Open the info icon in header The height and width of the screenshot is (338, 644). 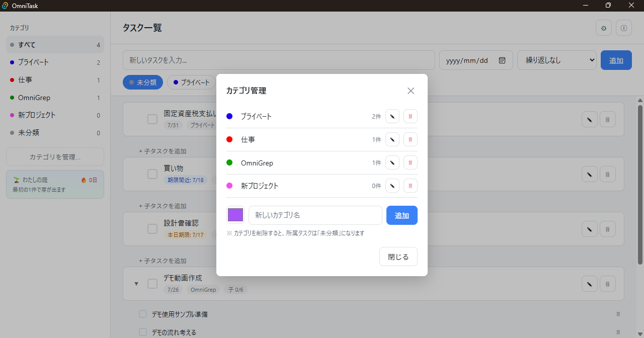click(624, 28)
